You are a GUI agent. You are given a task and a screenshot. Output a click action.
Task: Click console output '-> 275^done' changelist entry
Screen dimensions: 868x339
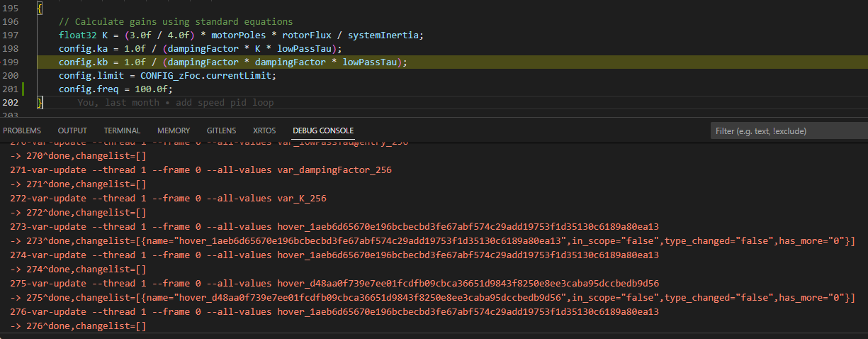point(433,298)
